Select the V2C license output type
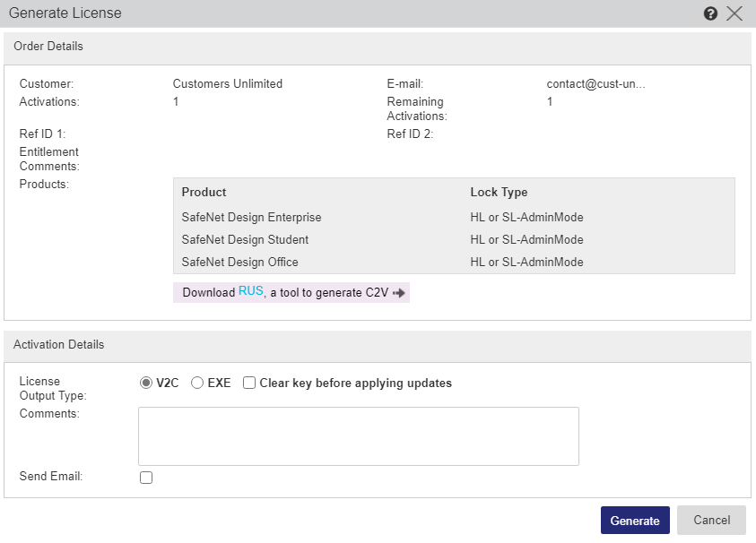The image size is (756, 543). pos(145,383)
